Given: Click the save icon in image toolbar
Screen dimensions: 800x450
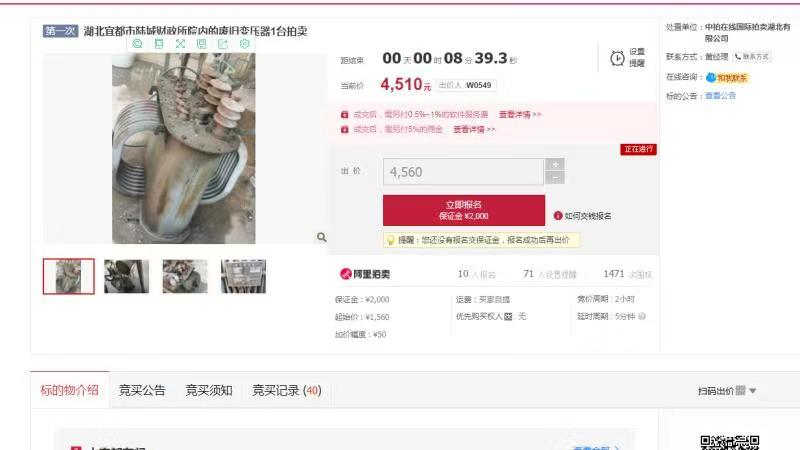Looking at the screenshot, I should (202, 44).
